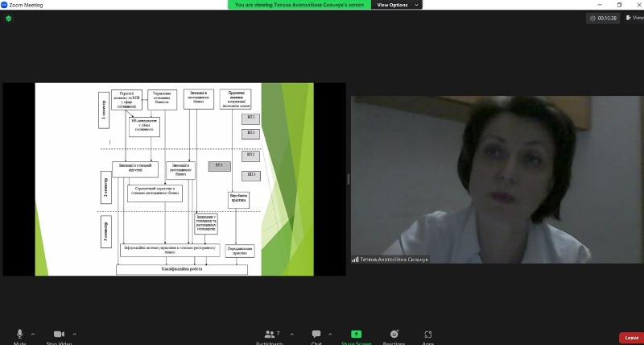The image size is (644, 345).
Task: Click the shared slide presentation area
Action: [x=174, y=179]
